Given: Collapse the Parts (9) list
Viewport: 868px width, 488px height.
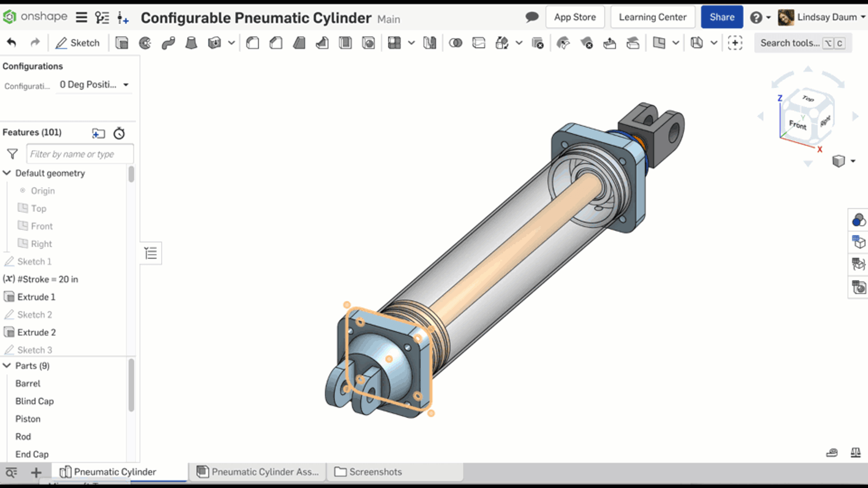Looking at the screenshot, I should point(7,365).
